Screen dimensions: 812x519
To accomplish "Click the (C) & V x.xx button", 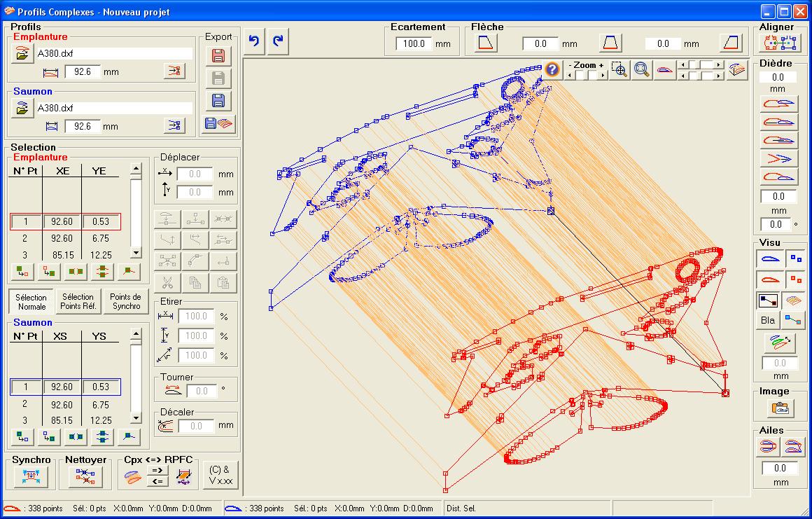I will coord(220,475).
